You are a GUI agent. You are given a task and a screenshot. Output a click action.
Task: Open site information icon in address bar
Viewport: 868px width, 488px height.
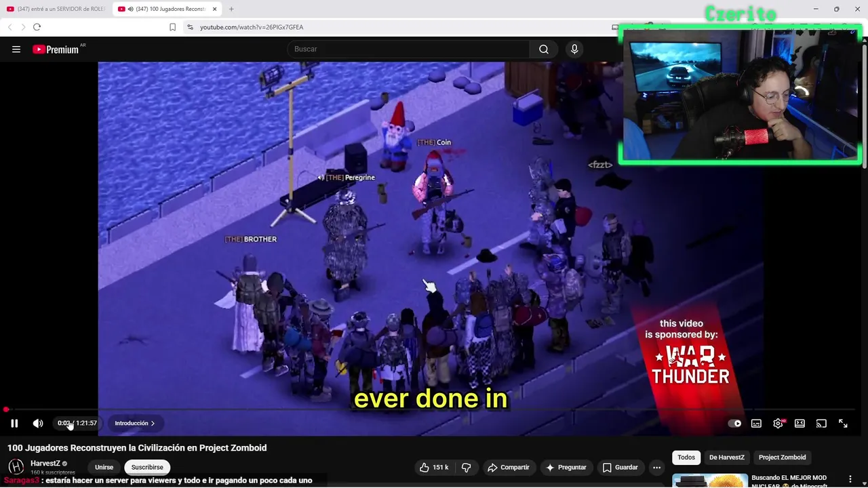[190, 27]
